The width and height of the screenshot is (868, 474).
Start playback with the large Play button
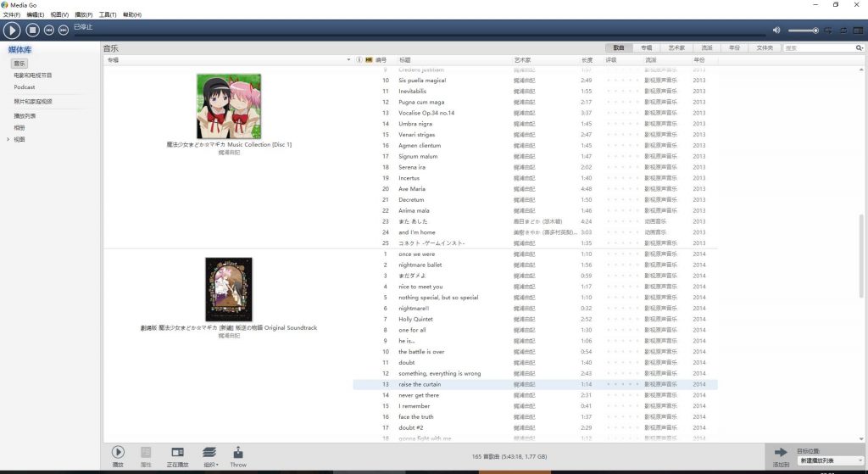12,31
